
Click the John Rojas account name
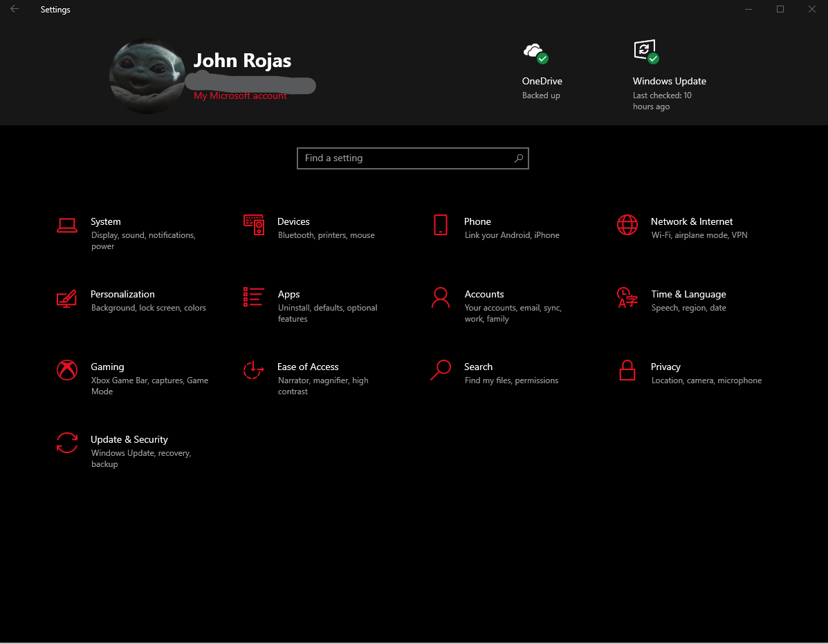click(x=242, y=61)
